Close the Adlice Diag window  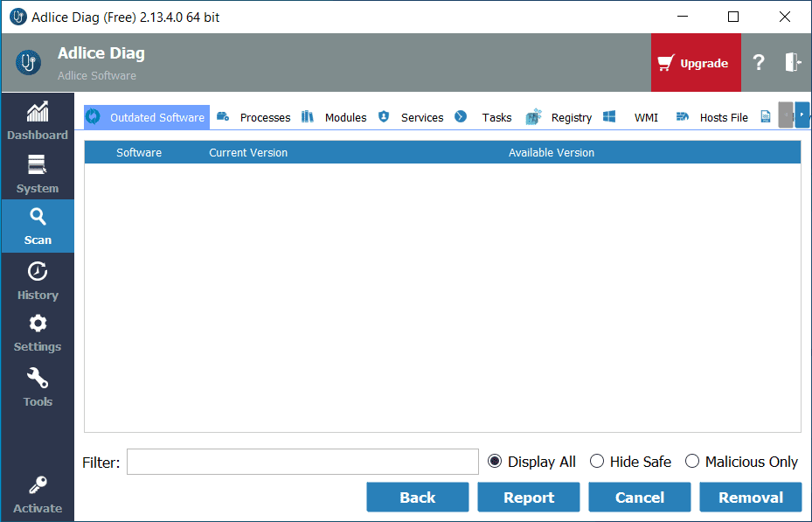coord(785,17)
